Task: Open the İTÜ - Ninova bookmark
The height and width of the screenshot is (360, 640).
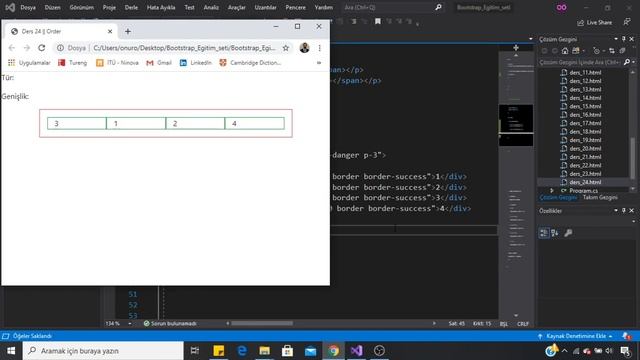Action: tap(117, 62)
